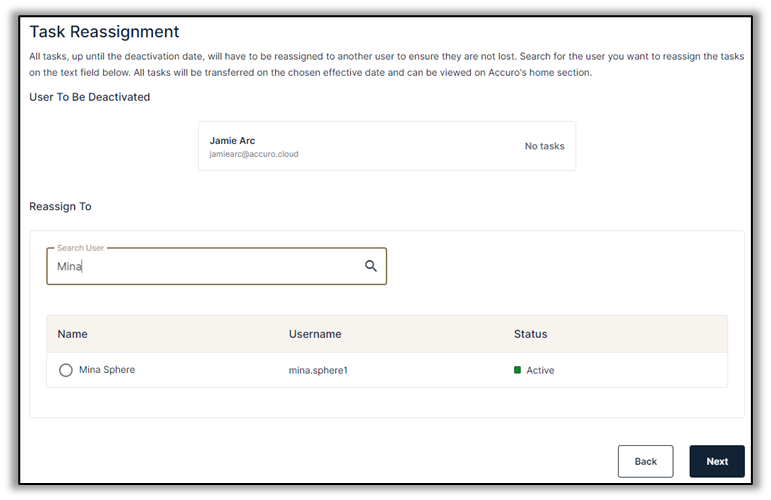Click the Name column header

pyautogui.click(x=72, y=334)
